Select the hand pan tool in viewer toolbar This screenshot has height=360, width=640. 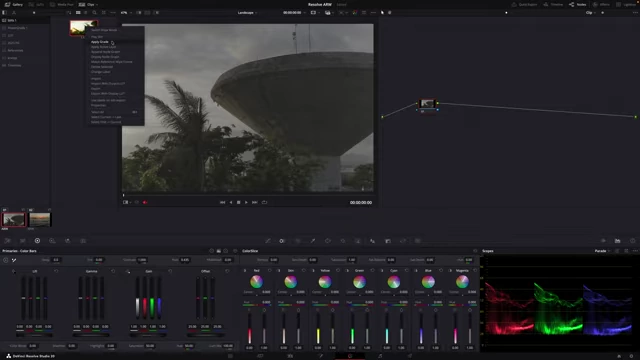[x=389, y=13]
